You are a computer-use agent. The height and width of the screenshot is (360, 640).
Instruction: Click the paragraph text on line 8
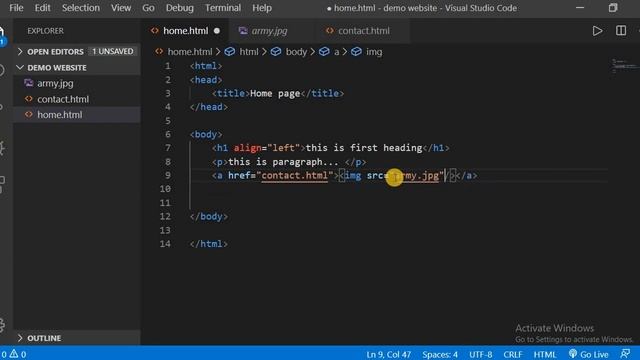[x=283, y=162]
